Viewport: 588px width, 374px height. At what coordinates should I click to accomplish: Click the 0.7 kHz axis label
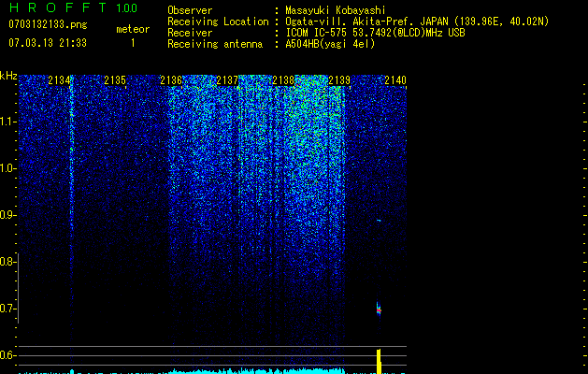[x=7, y=309]
